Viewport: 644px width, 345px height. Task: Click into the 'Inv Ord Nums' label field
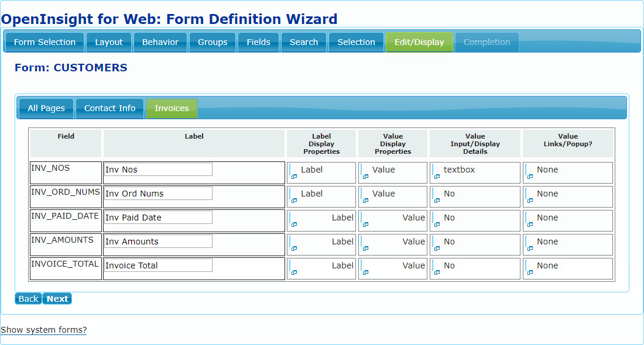tap(158, 193)
